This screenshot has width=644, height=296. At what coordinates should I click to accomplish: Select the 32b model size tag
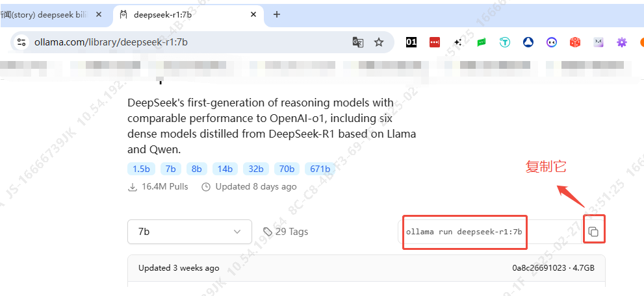(256, 169)
